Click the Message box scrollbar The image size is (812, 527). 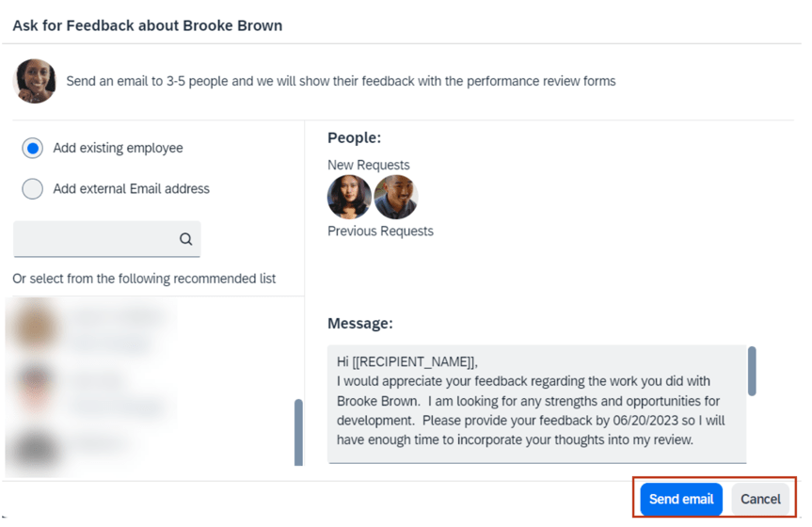752,371
